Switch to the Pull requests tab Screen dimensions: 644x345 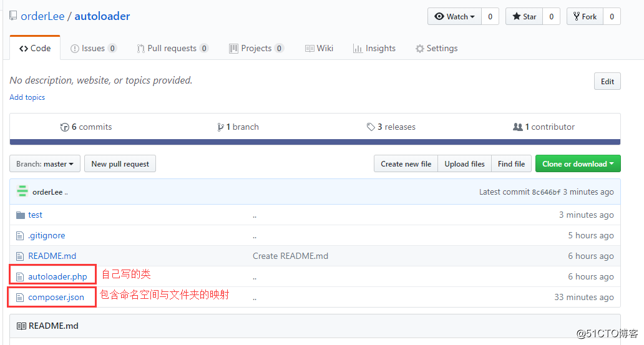coord(172,49)
